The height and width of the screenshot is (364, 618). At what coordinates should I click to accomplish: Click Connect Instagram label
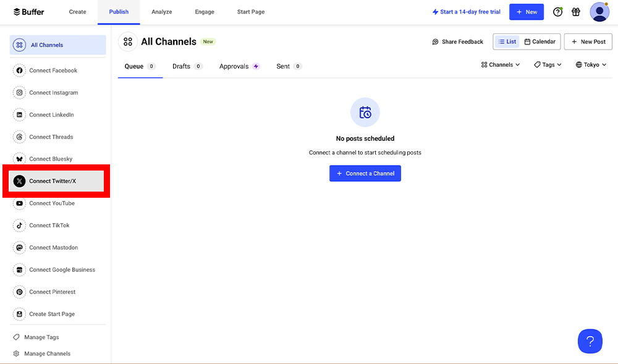[54, 93]
